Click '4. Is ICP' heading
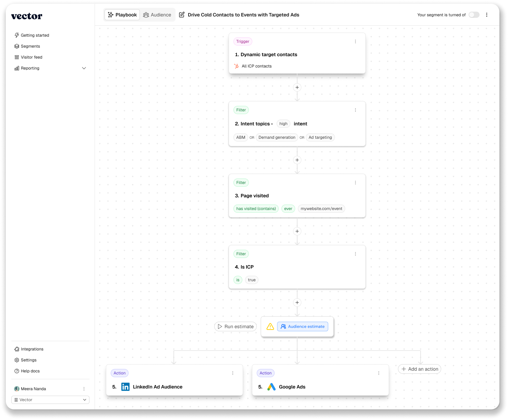This screenshot has height=420, width=508. [244, 267]
